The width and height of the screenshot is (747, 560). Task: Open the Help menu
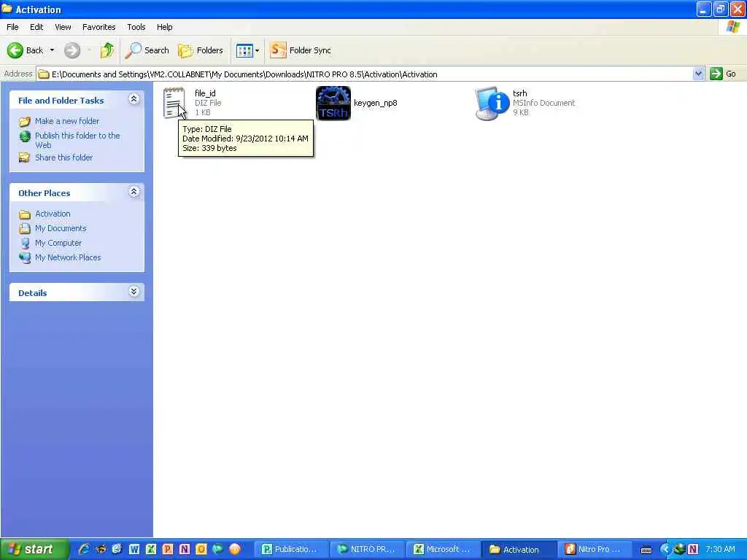click(164, 27)
